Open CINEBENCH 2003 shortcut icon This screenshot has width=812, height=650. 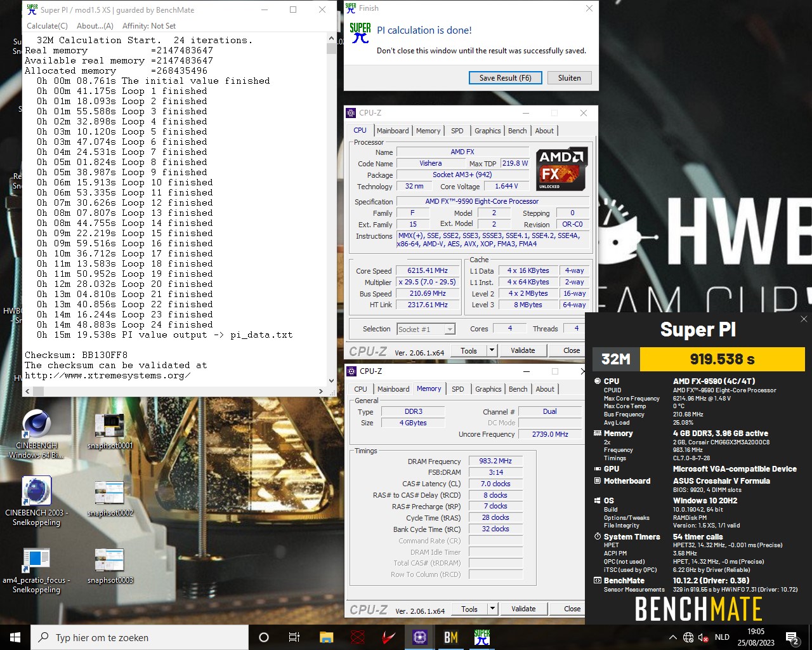(x=36, y=501)
